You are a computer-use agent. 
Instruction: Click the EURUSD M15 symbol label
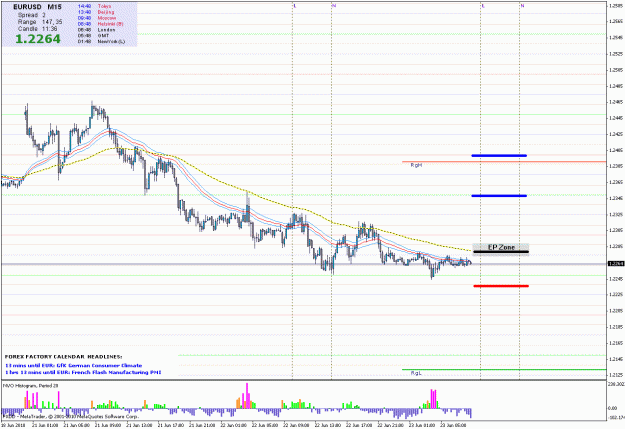click(x=37, y=7)
